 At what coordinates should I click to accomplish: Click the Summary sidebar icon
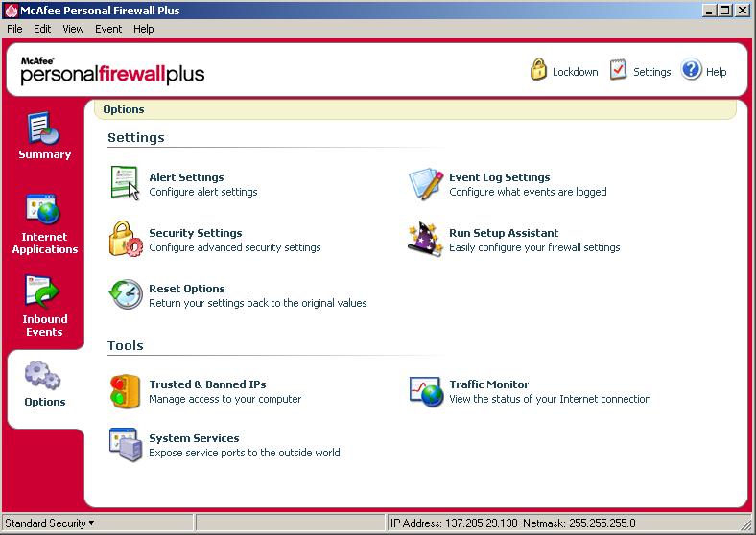[x=43, y=128]
